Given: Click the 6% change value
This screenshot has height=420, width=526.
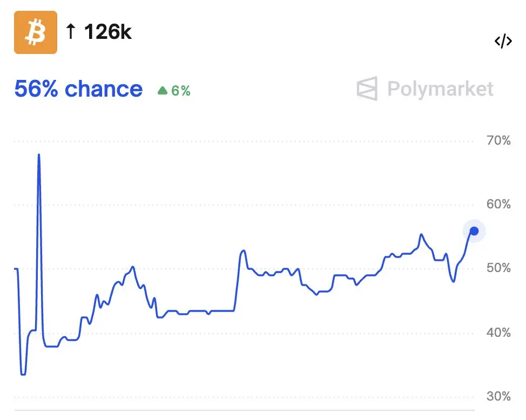Looking at the screenshot, I should (x=181, y=91).
